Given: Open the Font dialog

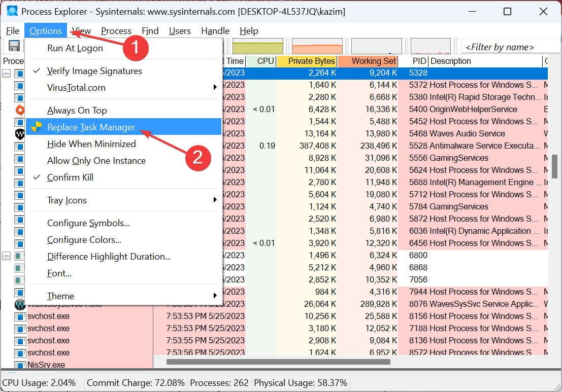Looking at the screenshot, I should [123, 273].
